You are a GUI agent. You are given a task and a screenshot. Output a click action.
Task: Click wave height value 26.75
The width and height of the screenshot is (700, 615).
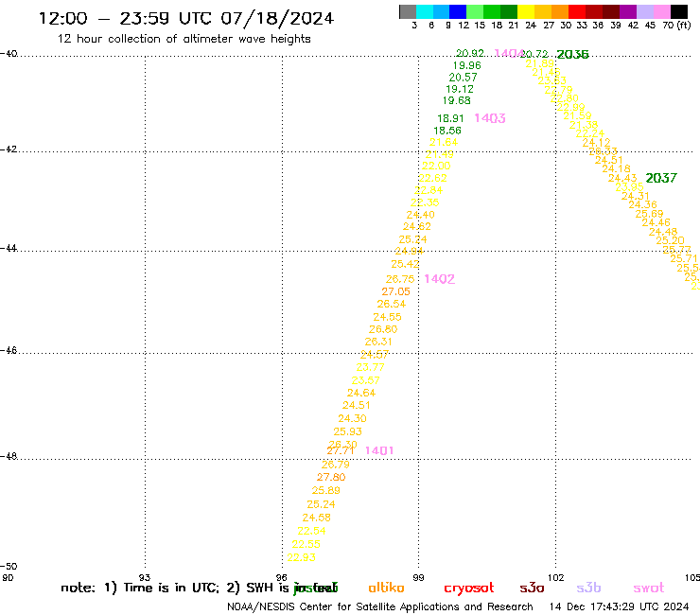click(x=400, y=279)
